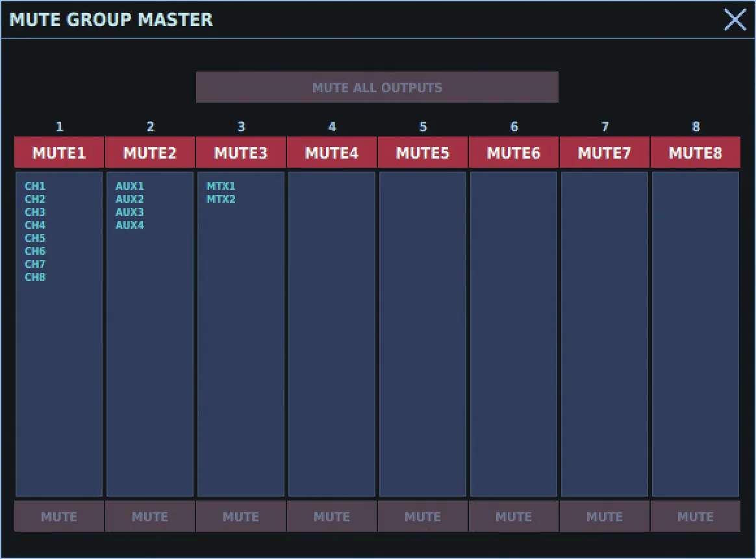Click AUX3 in the MUTE2 list
The image size is (756, 559).
(x=130, y=212)
